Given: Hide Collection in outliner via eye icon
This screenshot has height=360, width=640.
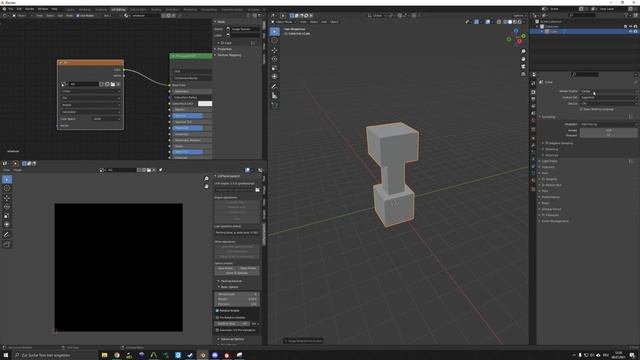Looking at the screenshot, I should (x=630, y=27).
